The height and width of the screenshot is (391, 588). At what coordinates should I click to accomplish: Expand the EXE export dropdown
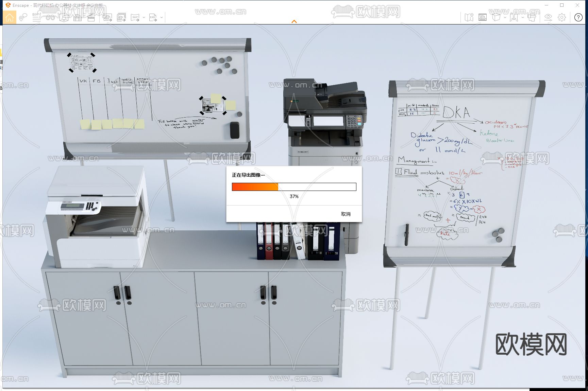[162, 17]
